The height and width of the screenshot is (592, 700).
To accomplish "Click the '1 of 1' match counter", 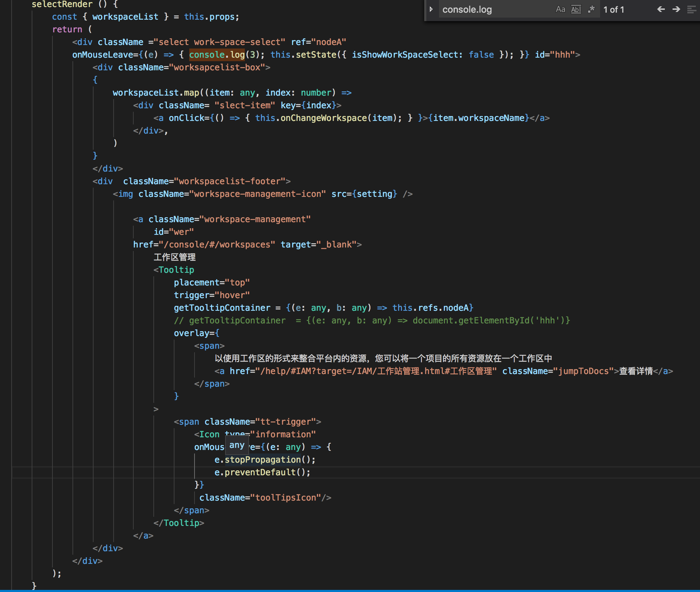I will click(x=613, y=9).
